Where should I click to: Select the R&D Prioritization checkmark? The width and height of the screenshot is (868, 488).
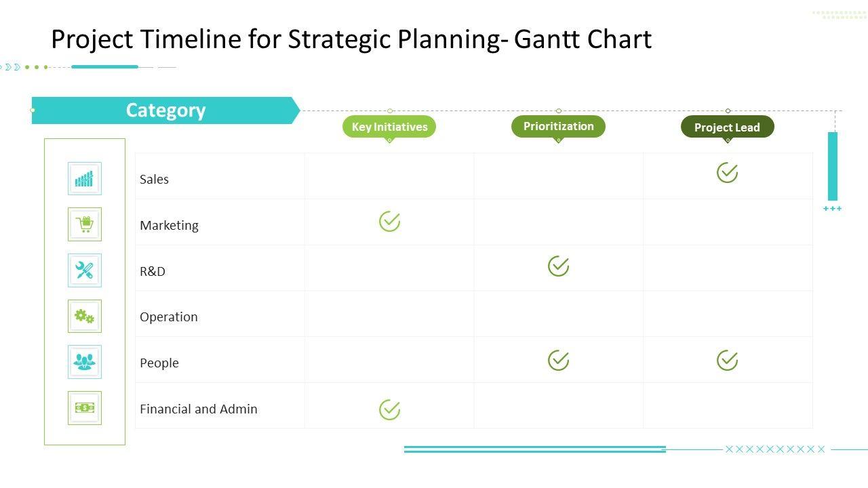558,266
